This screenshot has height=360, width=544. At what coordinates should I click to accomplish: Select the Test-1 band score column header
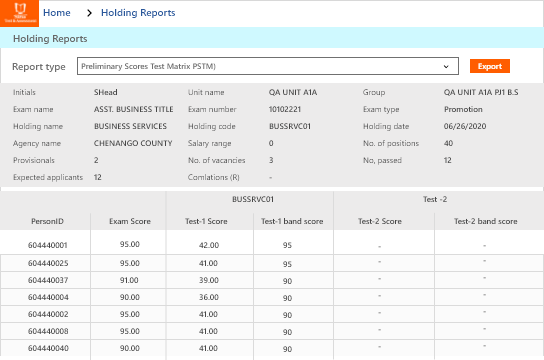(x=292, y=221)
